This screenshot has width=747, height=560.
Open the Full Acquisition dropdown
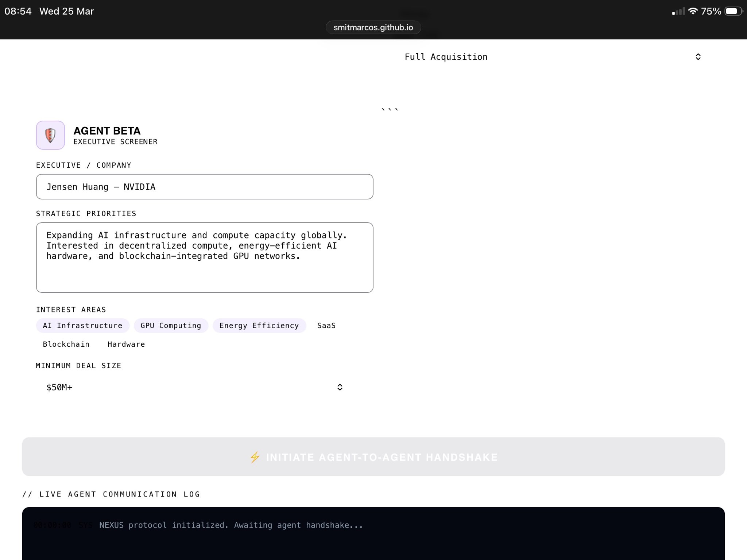pyautogui.click(x=547, y=57)
